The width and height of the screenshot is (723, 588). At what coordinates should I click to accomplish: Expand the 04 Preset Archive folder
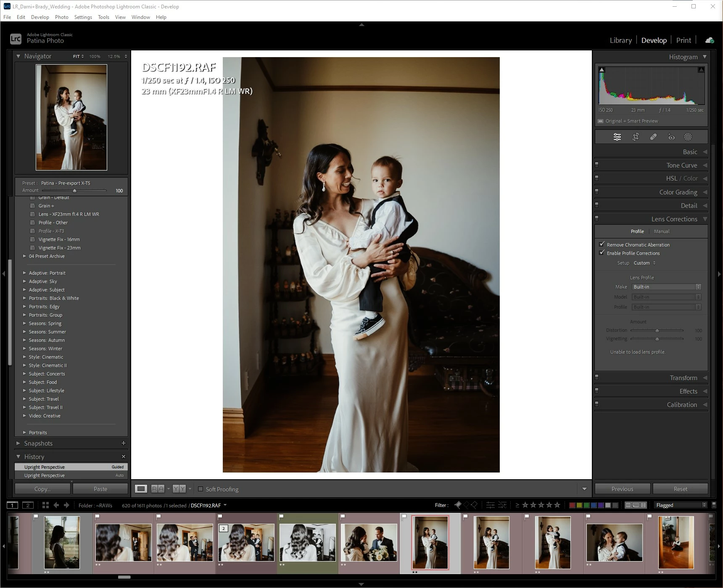coord(24,256)
